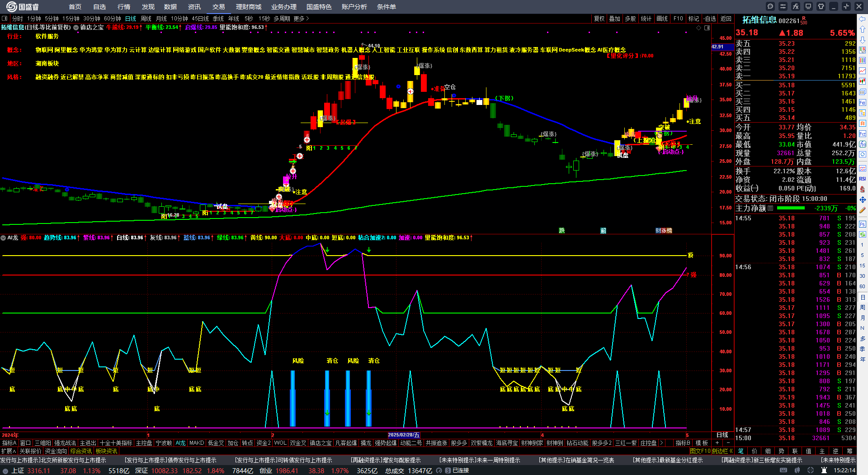
Task: Click the up arrow icon in right sidebar
Action: 863,29
